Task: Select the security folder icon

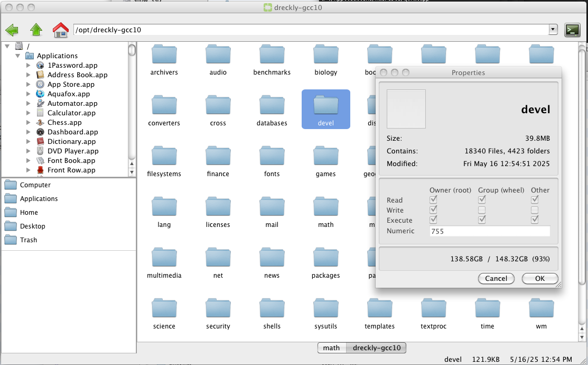Action: [218, 308]
